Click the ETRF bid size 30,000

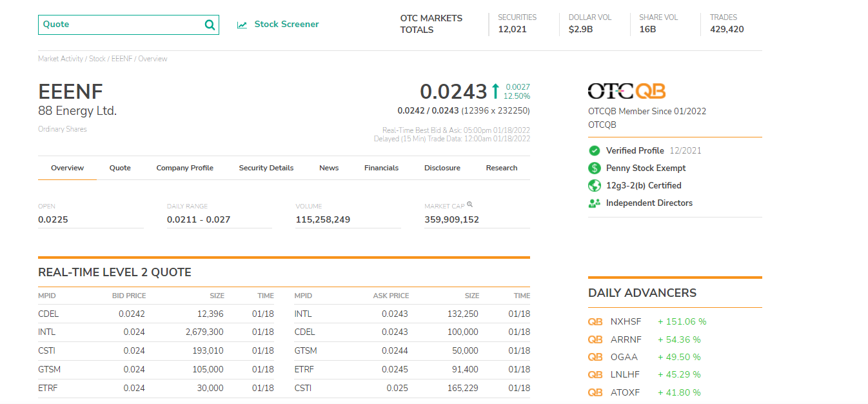tap(210, 388)
